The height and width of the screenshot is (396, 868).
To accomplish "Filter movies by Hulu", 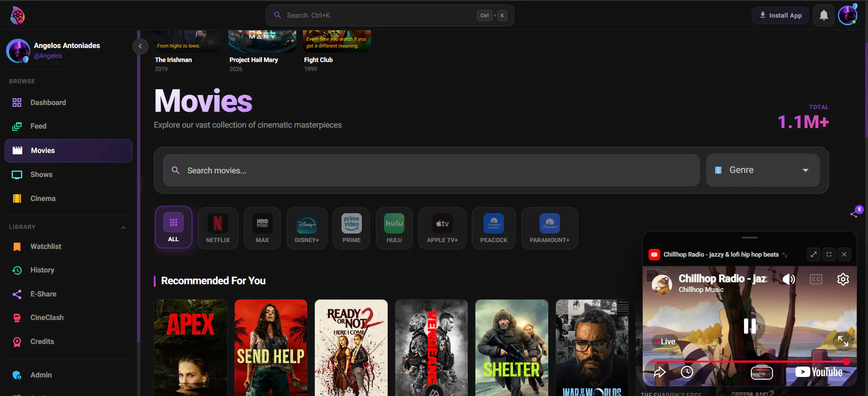I will point(394,228).
